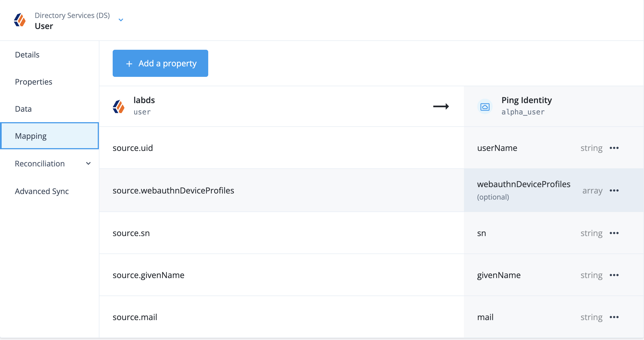
Task: Click the alpha_user object label
Action: coord(523,112)
